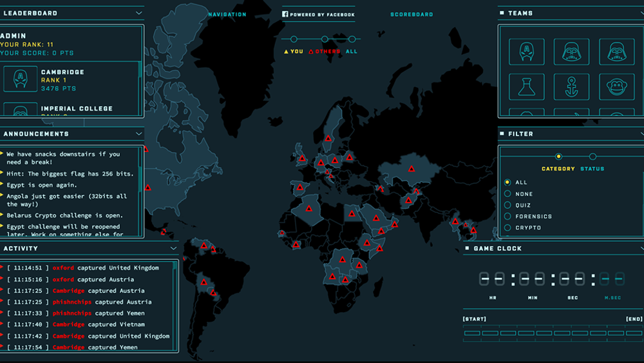Click the YOU slider point
This screenshot has height=363, width=644.
click(x=294, y=39)
